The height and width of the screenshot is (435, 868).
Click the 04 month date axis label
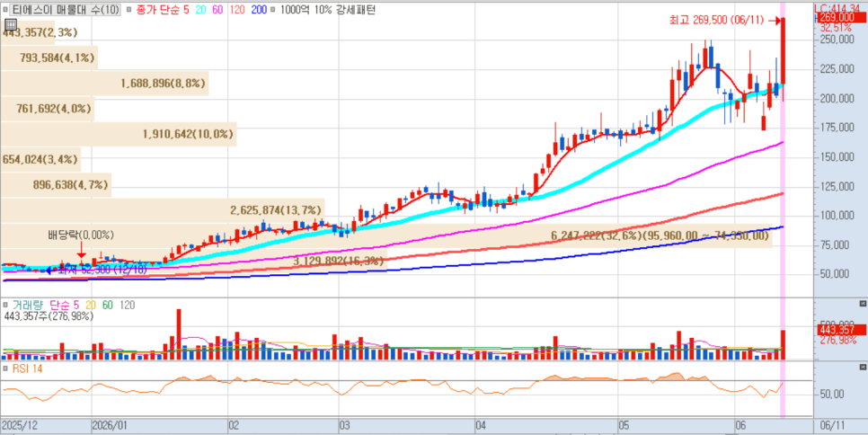click(481, 426)
